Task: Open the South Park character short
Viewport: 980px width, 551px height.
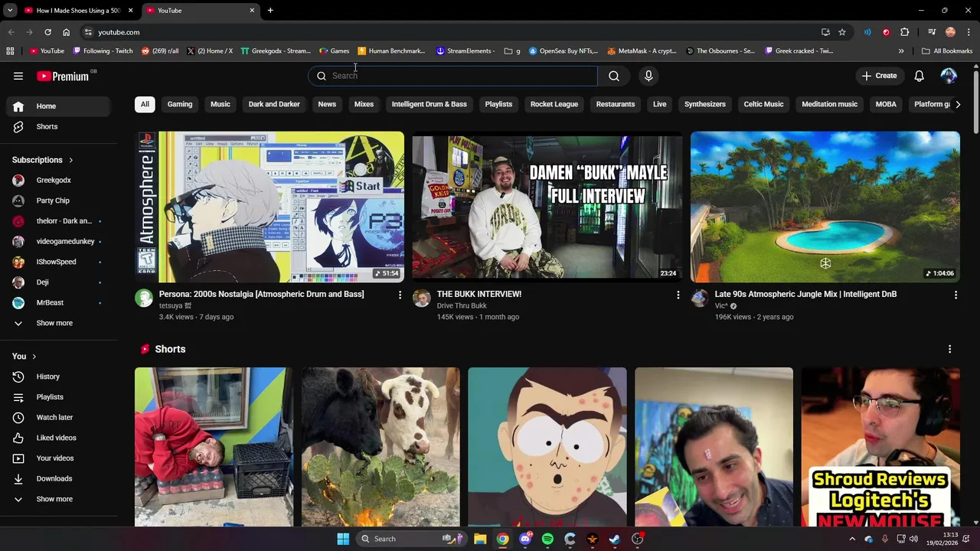Action: pyautogui.click(x=547, y=447)
